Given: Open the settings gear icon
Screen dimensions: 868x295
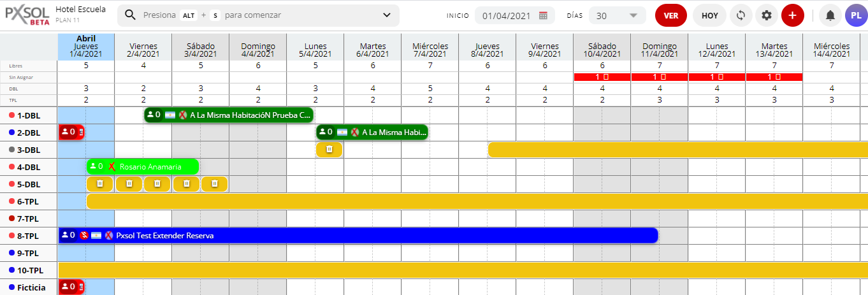Looking at the screenshot, I should (767, 15).
